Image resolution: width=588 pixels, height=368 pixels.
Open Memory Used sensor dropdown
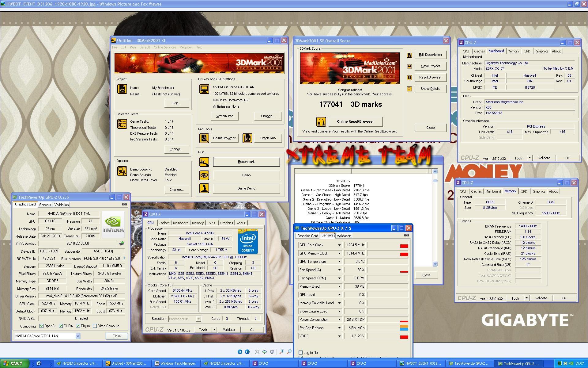339,286
